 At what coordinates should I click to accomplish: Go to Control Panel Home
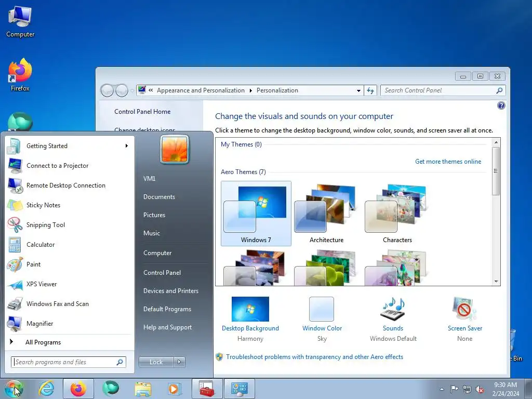142,112
